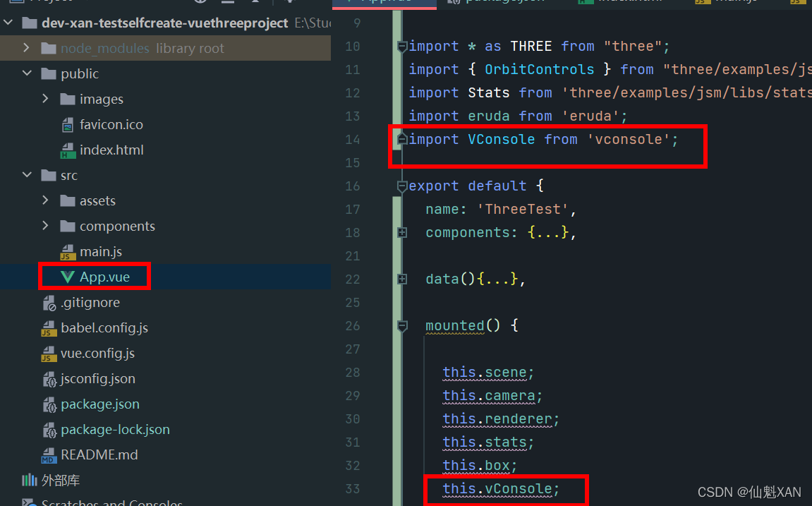Select vue.config.js in the project tree
Screen dimensions: 812x506
point(98,354)
